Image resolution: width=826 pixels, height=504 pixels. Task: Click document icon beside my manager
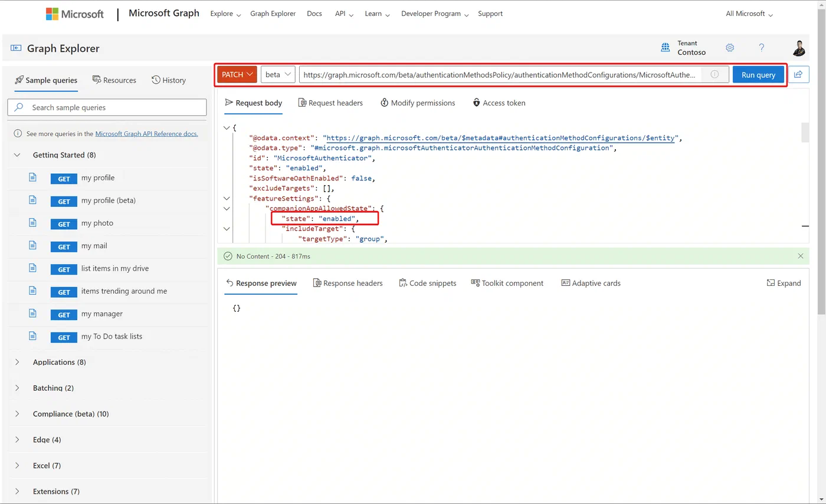(33, 314)
